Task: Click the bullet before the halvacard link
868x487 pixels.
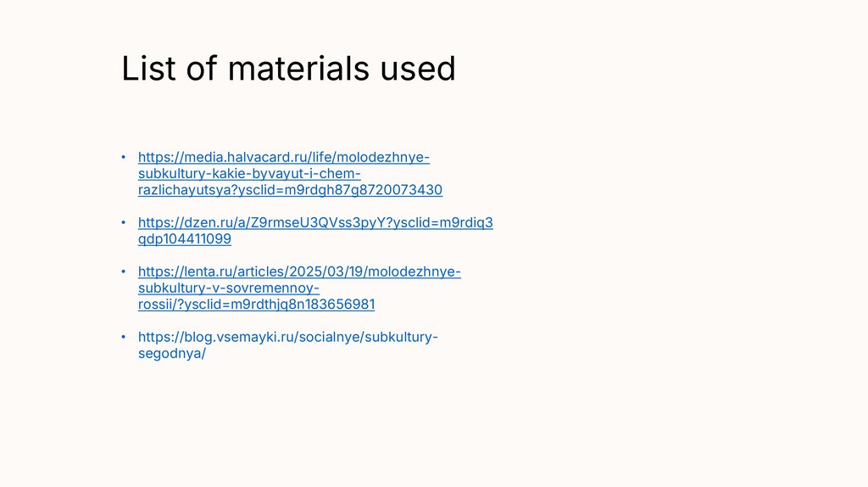Action: click(x=123, y=158)
